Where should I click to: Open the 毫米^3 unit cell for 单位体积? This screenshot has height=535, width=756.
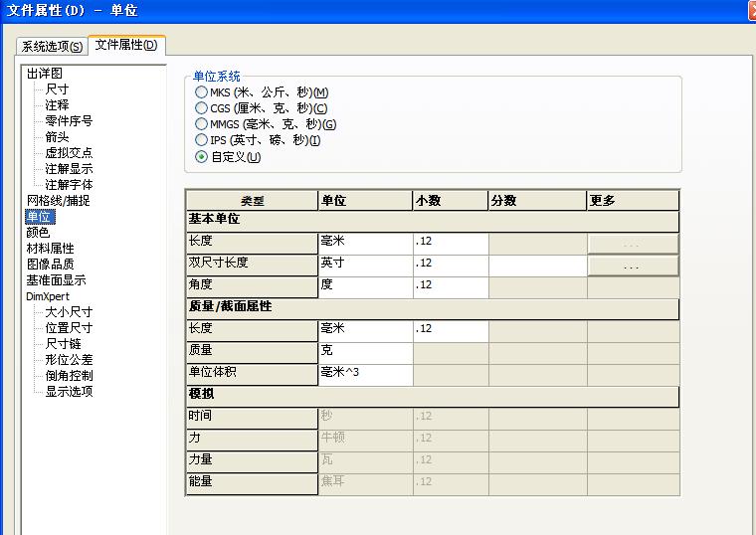coord(365,375)
